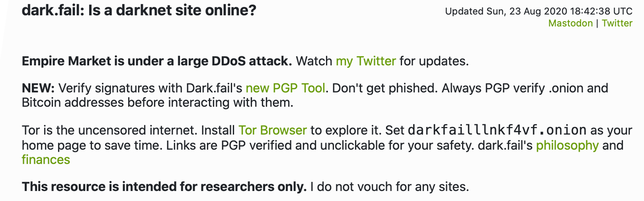644x201 pixels.
Task: Click the bold Empire Market DDoS attack notice
Action: [157, 61]
